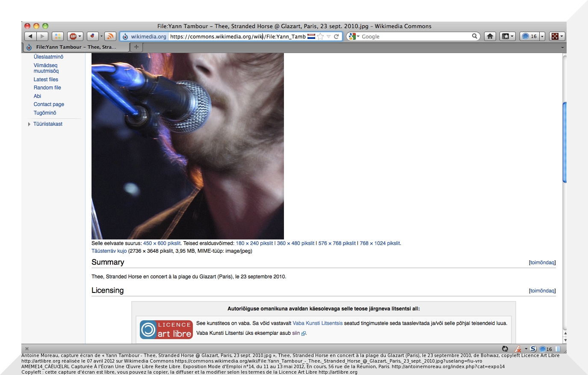
Task: Click the Licence Art Libre logo
Action: point(166,330)
